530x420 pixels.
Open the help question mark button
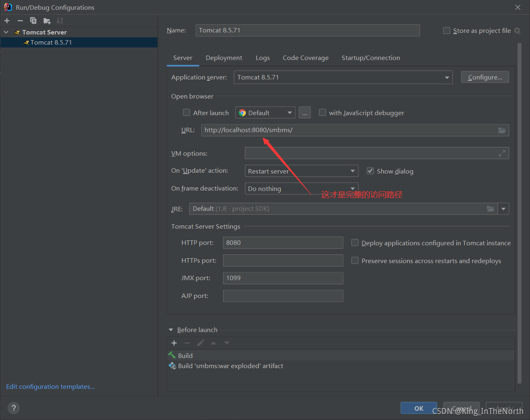(13, 408)
